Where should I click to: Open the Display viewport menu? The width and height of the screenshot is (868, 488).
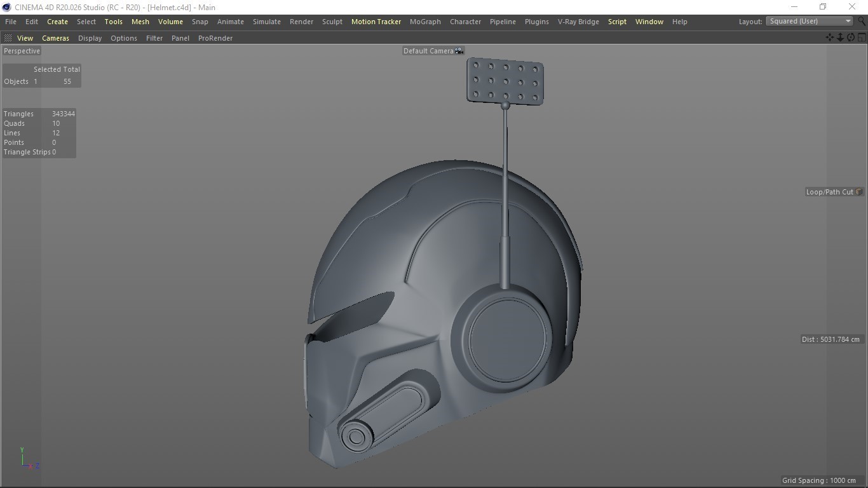(x=90, y=38)
